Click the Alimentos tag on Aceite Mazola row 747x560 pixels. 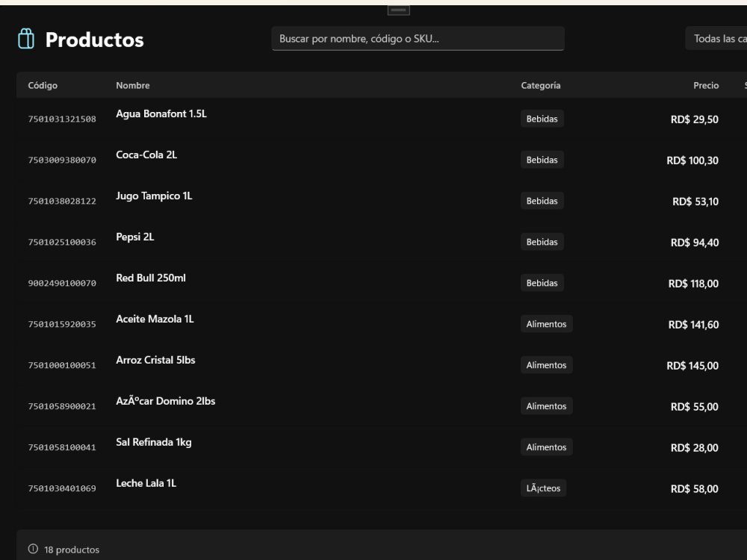(x=547, y=324)
